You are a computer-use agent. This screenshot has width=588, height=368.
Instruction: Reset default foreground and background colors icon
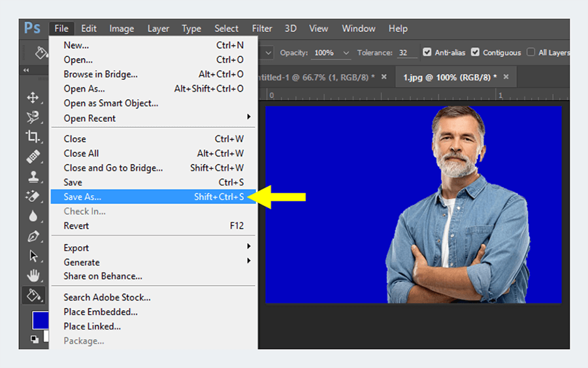coord(35,339)
